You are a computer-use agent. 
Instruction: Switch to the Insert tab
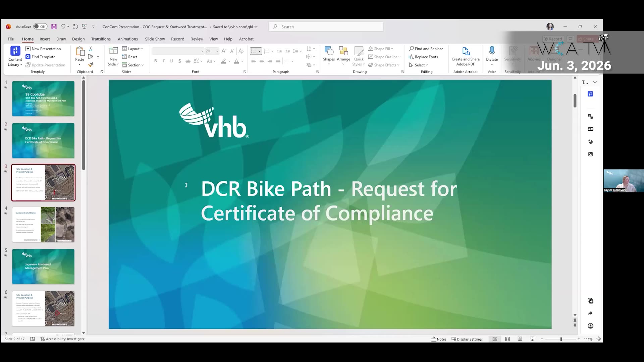45,39
